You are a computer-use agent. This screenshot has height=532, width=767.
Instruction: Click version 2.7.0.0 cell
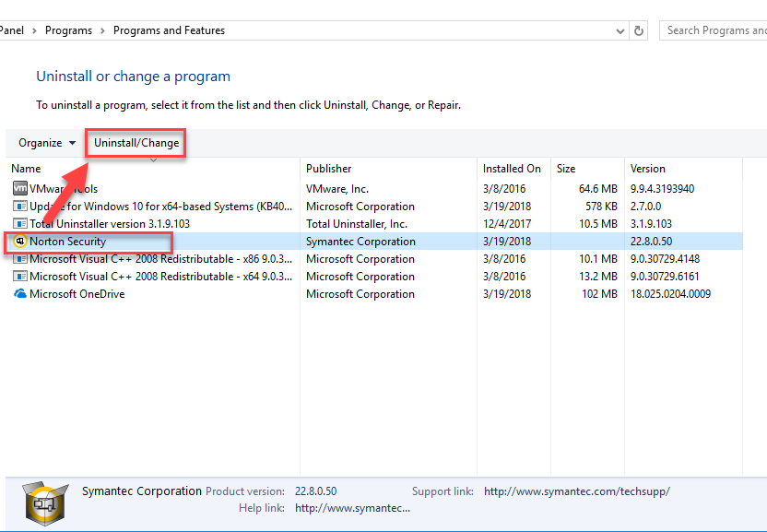(645, 206)
